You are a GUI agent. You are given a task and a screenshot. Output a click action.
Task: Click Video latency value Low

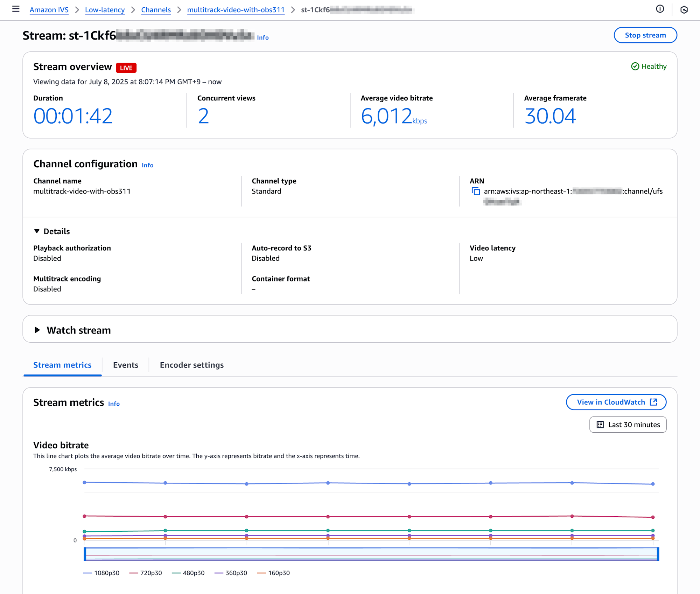(476, 258)
